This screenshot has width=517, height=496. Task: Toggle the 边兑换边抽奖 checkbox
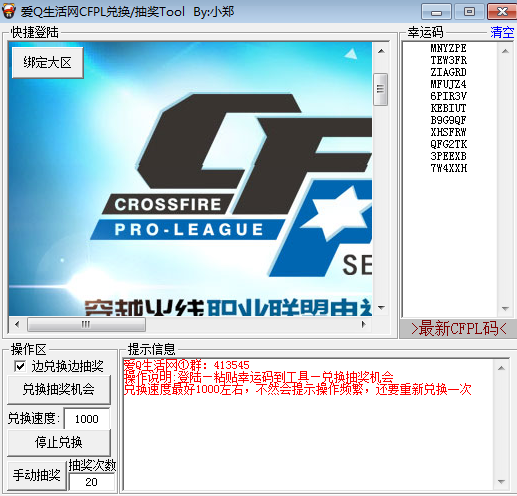tap(20, 367)
